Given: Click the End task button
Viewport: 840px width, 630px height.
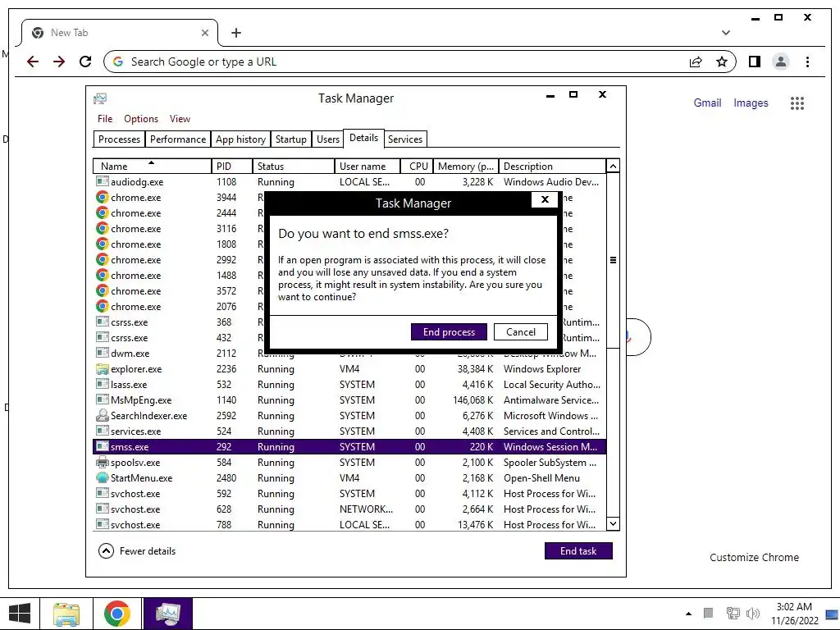Looking at the screenshot, I should pos(578,551).
